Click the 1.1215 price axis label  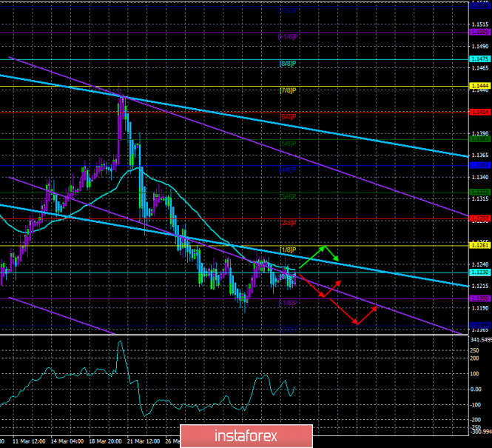click(480, 287)
